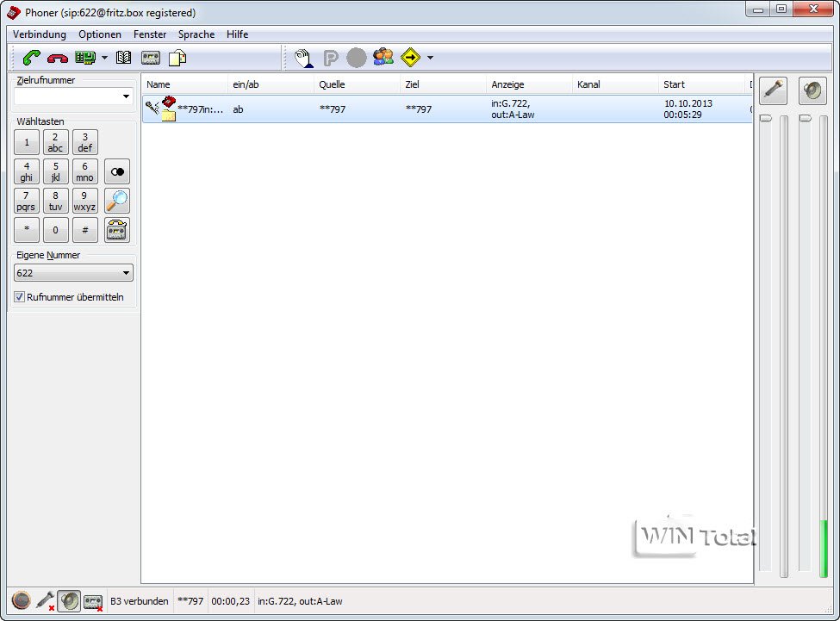Toggle microphone mute in the status bar

coord(45,600)
